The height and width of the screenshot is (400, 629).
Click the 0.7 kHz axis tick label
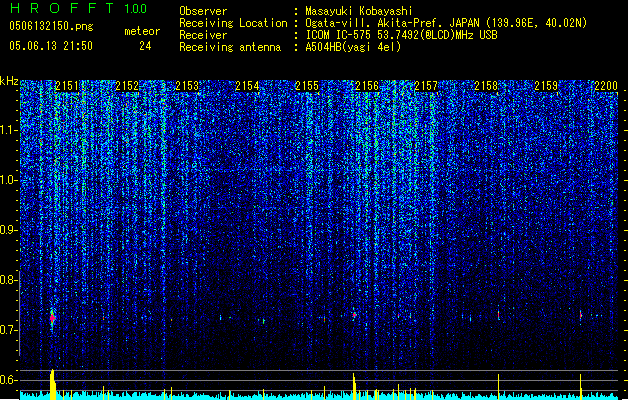(x=9, y=330)
